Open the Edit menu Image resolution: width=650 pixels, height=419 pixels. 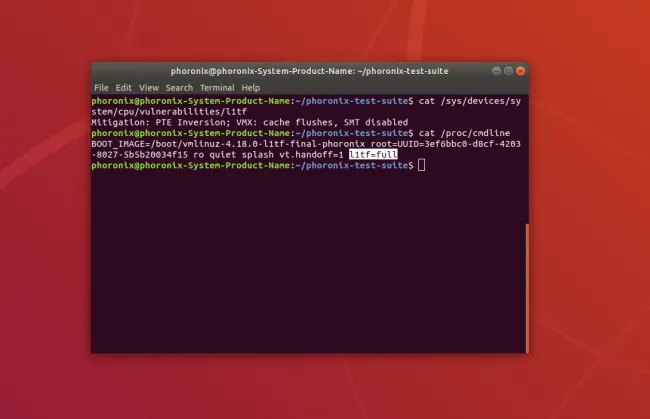click(123, 88)
